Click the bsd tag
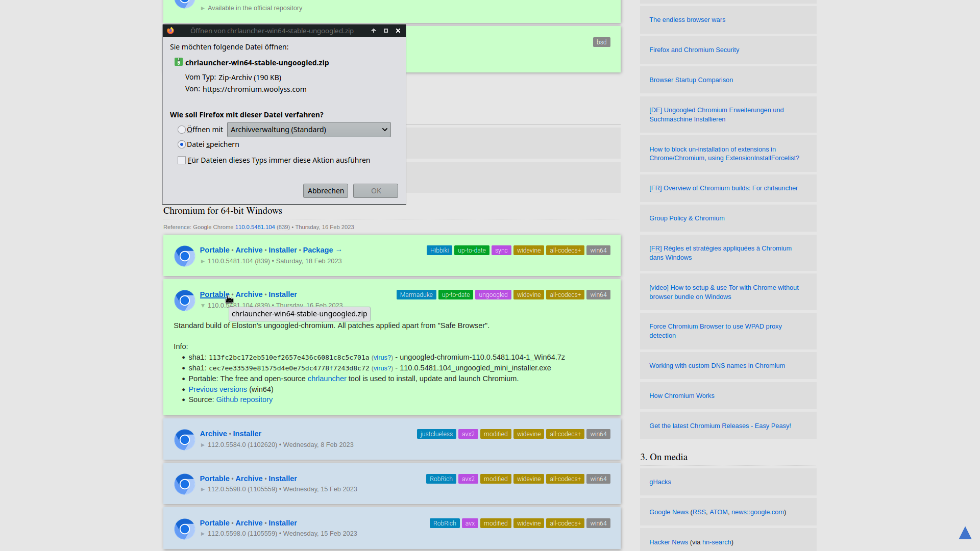 click(602, 42)
